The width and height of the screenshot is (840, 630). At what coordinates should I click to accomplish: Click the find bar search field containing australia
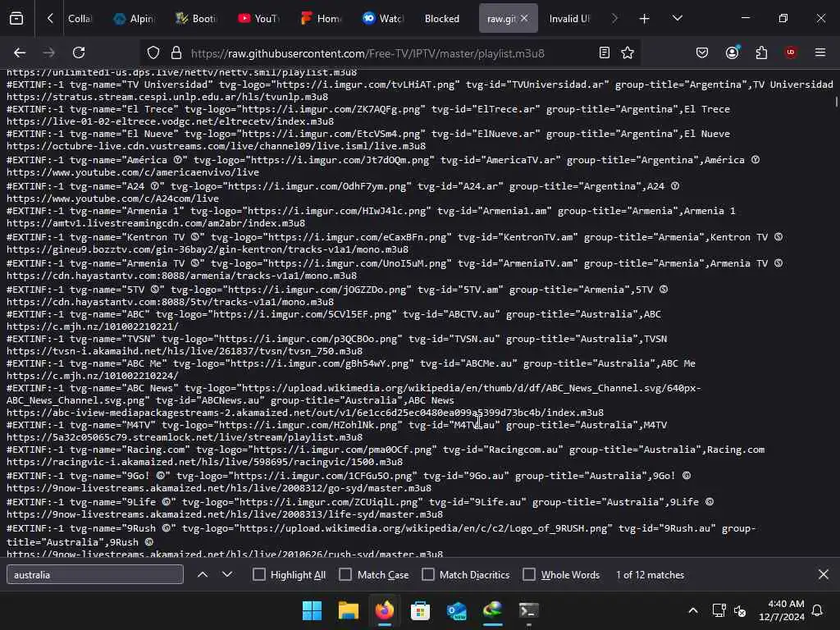[95, 575]
